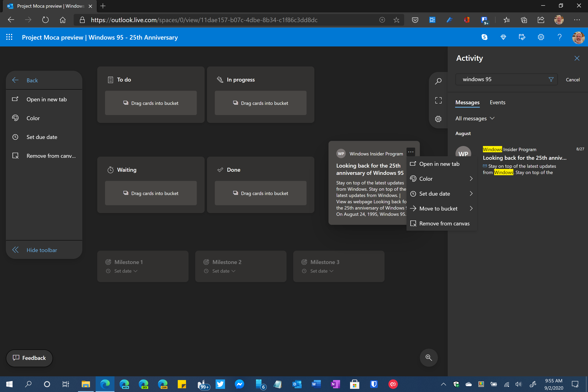Open the canvas settings gear icon

(x=438, y=119)
